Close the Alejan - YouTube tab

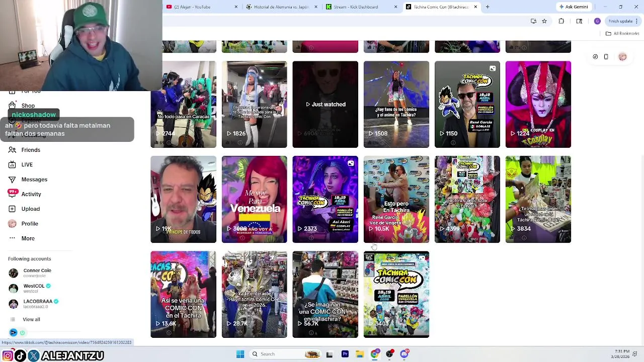click(x=236, y=7)
